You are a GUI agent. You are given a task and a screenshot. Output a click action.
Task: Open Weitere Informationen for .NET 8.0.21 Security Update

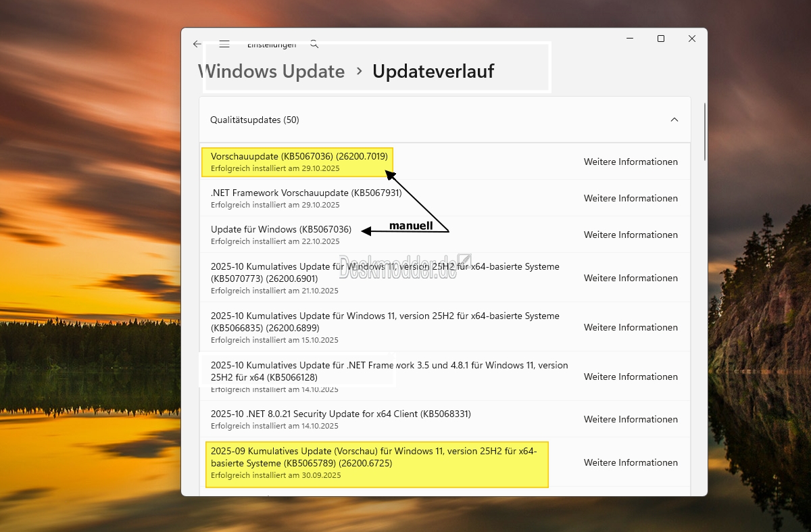[x=631, y=419]
